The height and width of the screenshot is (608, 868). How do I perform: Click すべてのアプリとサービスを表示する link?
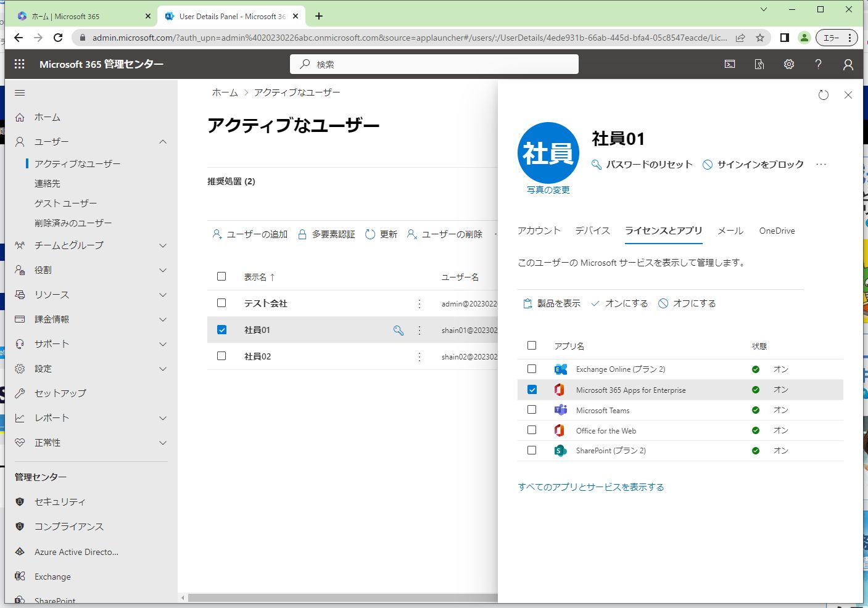[590, 487]
